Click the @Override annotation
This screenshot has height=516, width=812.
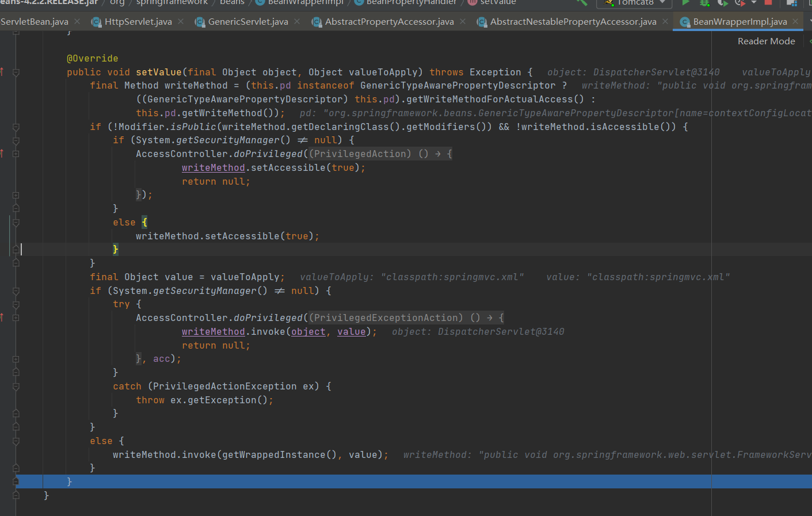92,59
